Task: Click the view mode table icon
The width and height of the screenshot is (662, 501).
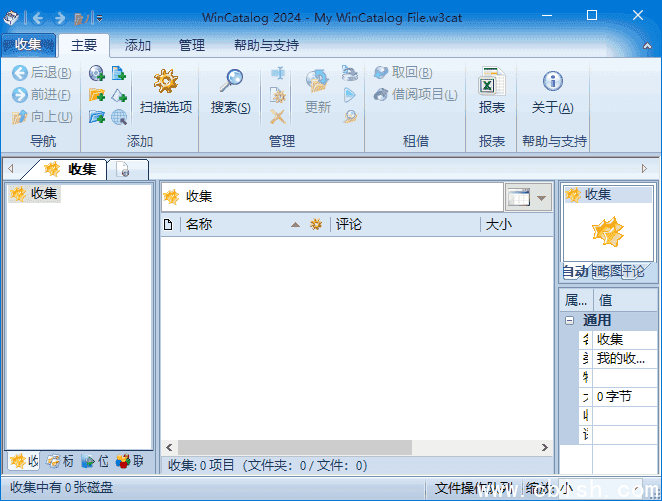Action: coord(519,197)
